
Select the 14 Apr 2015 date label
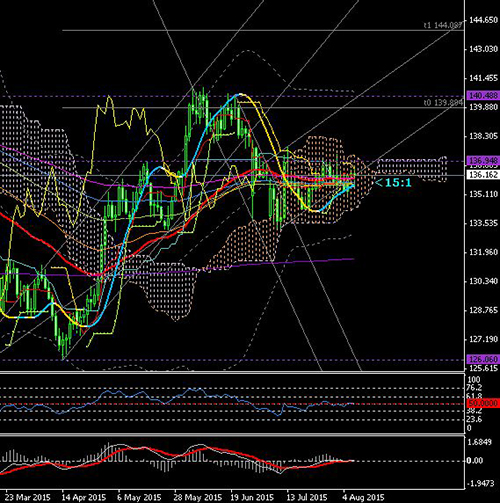84,497
